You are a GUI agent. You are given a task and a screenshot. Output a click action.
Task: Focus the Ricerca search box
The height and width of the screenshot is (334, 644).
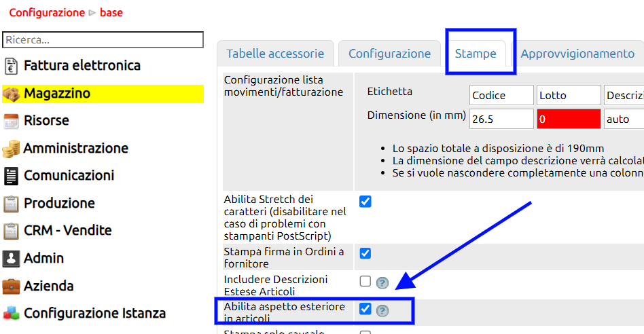click(x=103, y=40)
